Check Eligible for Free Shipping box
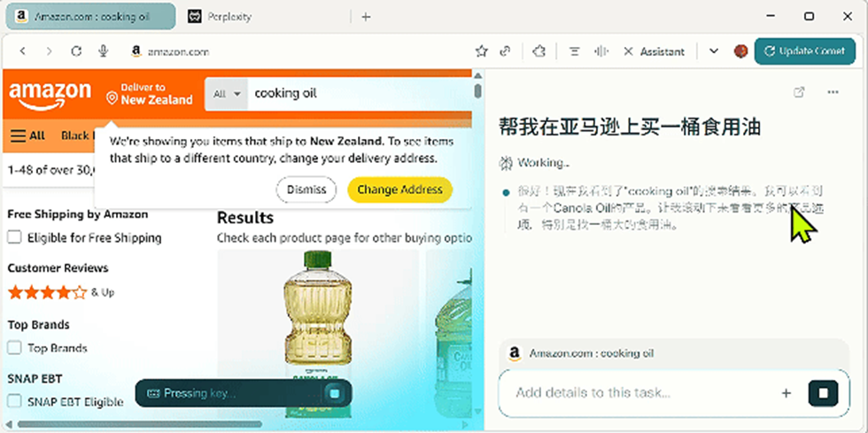 (x=14, y=237)
